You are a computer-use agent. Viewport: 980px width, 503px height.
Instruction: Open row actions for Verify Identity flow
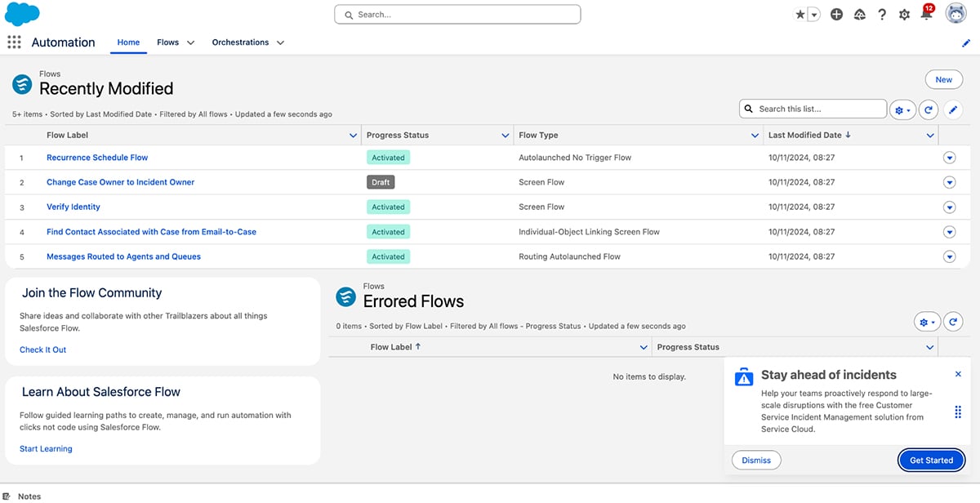click(x=949, y=207)
